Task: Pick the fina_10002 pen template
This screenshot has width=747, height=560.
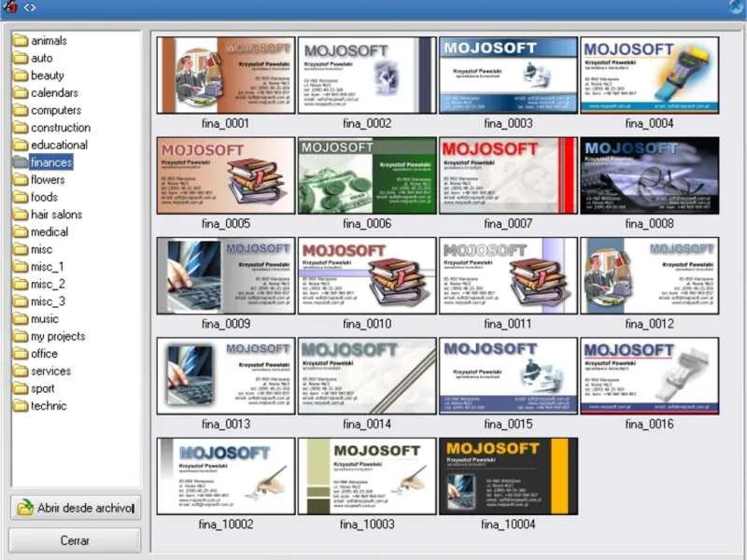Action: tap(226, 476)
